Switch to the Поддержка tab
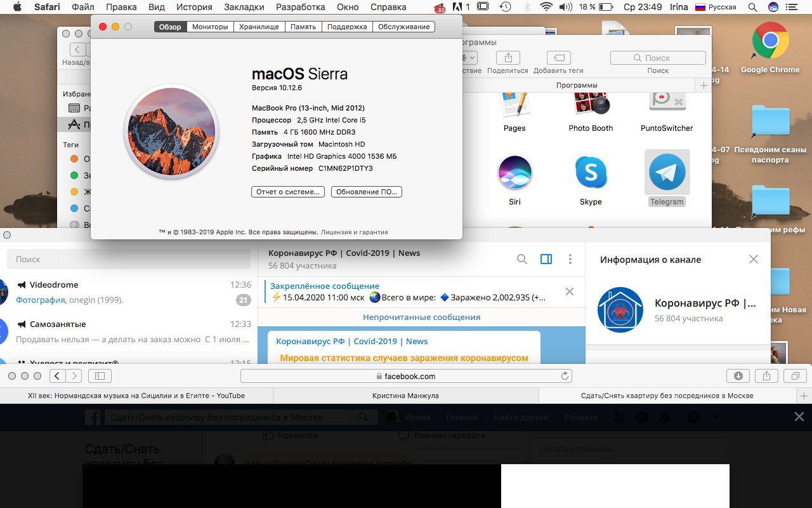 tap(346, 27)
